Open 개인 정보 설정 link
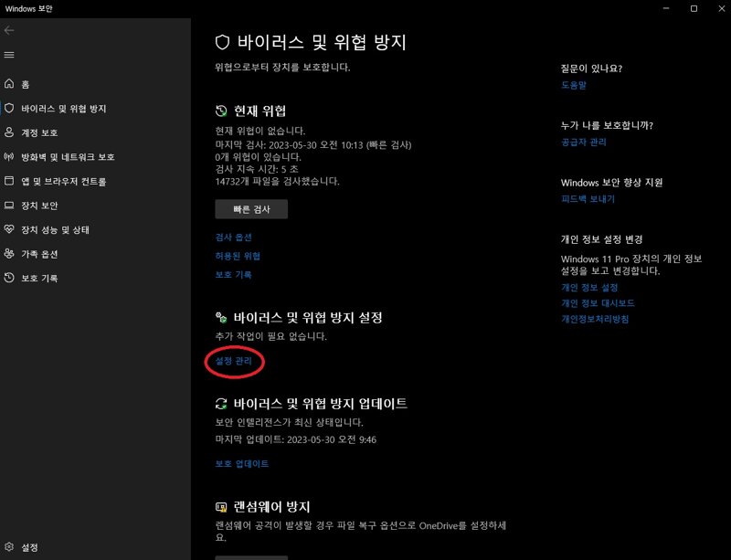731x560 pixels. click(x=589, y=288)
